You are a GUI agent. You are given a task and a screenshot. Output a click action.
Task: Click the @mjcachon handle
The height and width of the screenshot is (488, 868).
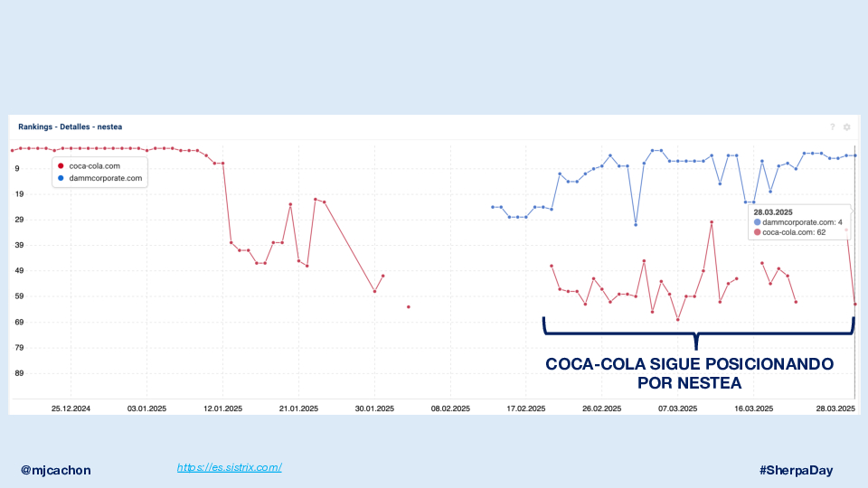[x=56, y=470]
